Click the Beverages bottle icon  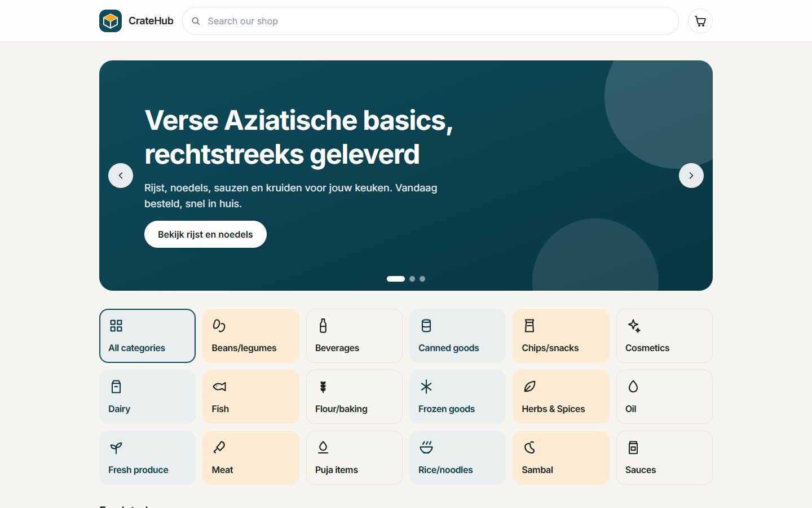(323, 326)
